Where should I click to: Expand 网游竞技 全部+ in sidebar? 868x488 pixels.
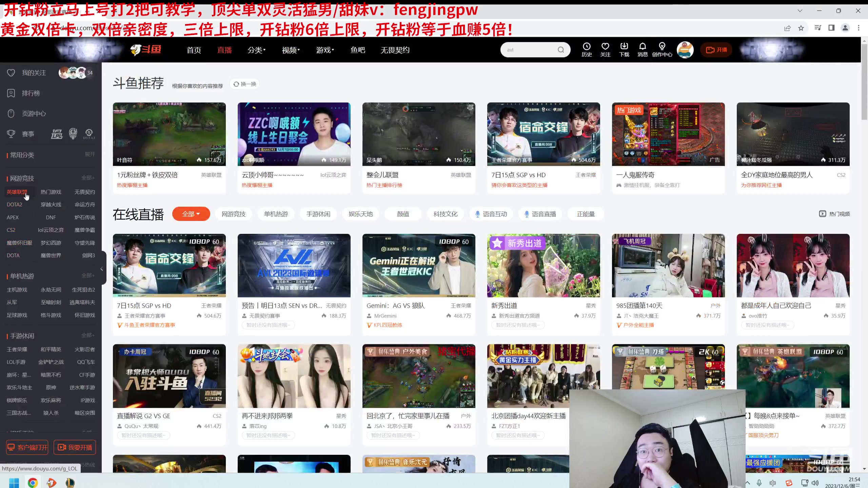pos(88,178)
